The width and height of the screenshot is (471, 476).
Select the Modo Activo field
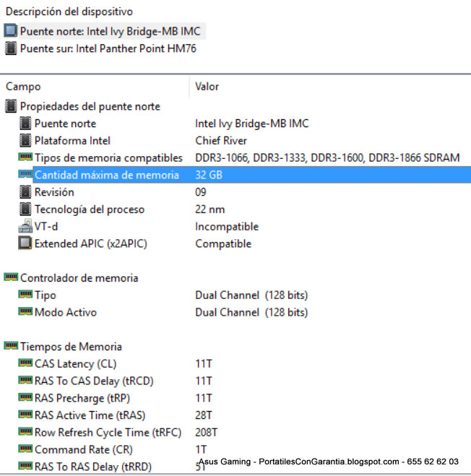[x=66, y=312]
